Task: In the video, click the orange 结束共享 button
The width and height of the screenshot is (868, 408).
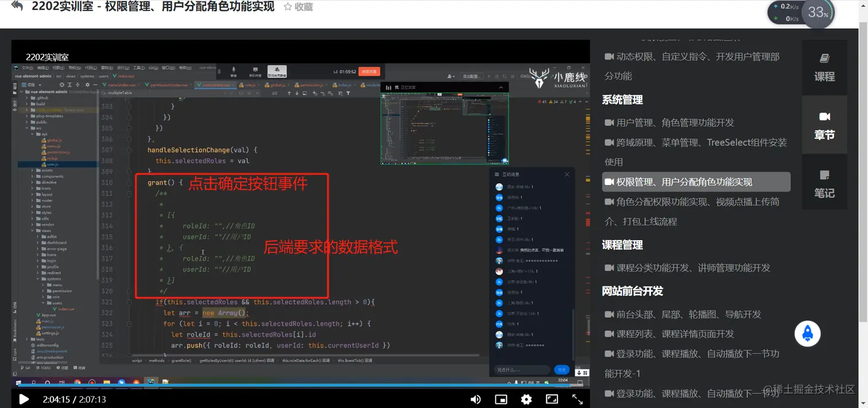Action: tap(369, 71)
